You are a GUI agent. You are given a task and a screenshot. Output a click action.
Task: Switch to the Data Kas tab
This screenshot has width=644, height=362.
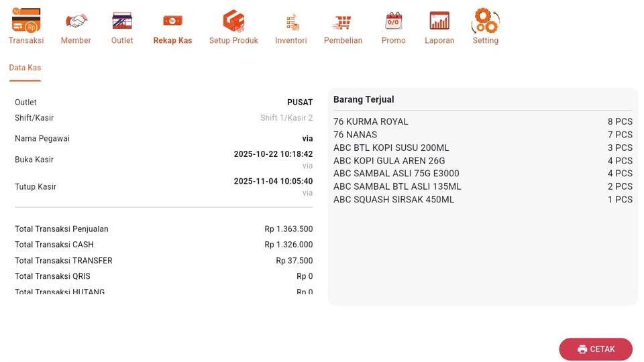(25, 68)
